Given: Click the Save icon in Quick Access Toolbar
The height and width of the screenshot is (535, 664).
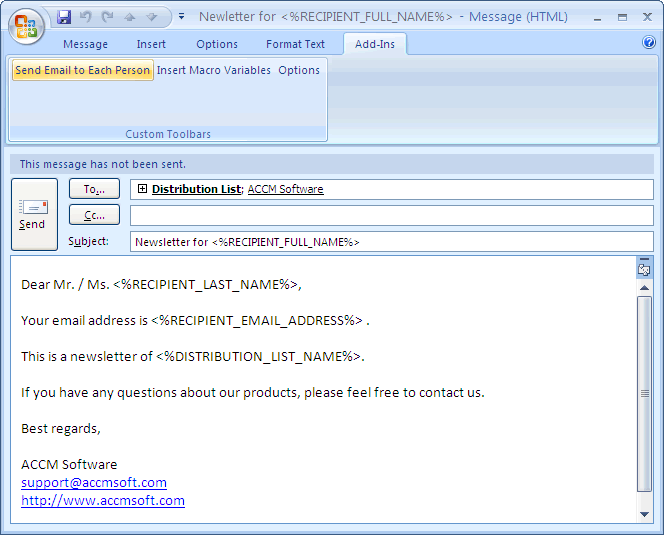Looking at the screenshot, I should [x=64, y=17].
